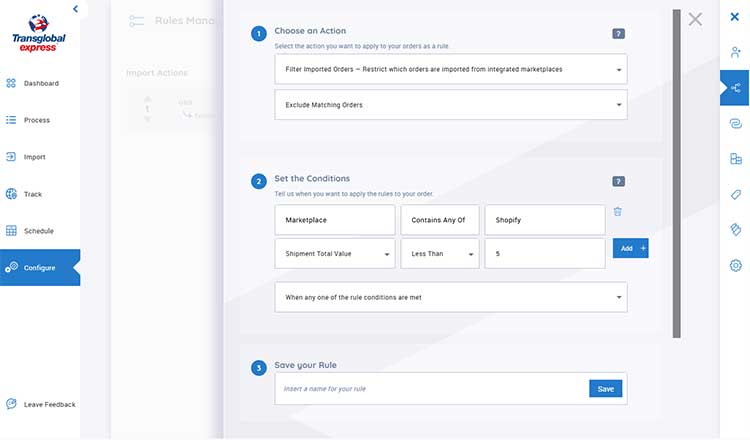Click the Process list icon
750x440 pixels.
[11, 120]
